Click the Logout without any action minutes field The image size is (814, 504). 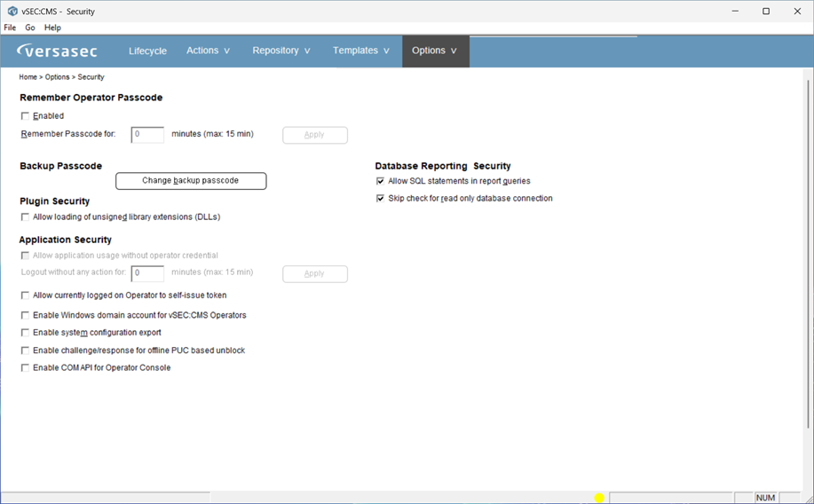click(x=147, y=273)
